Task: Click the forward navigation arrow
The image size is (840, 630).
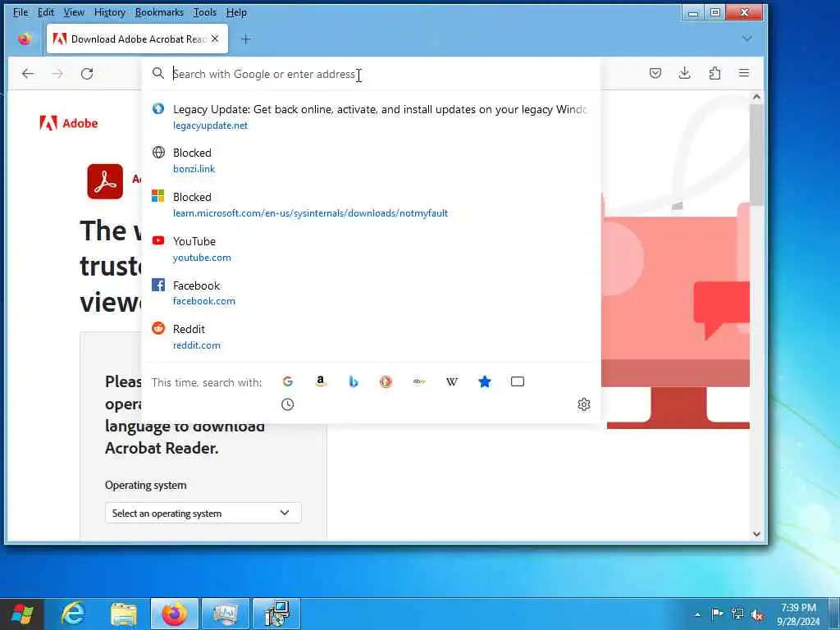Action: [57, 73]
